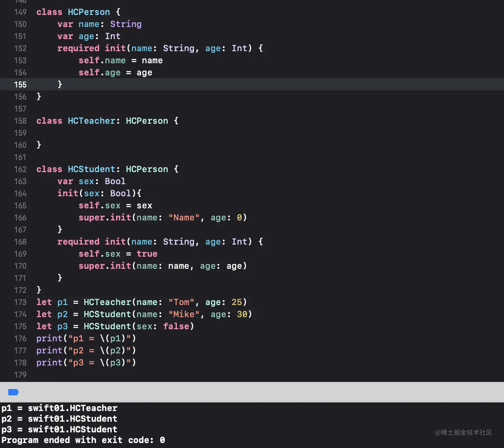504x448 pixels.
Task: Click console output 'p3 = swift01.HCStudent'
Action: (x=59, y=430)
